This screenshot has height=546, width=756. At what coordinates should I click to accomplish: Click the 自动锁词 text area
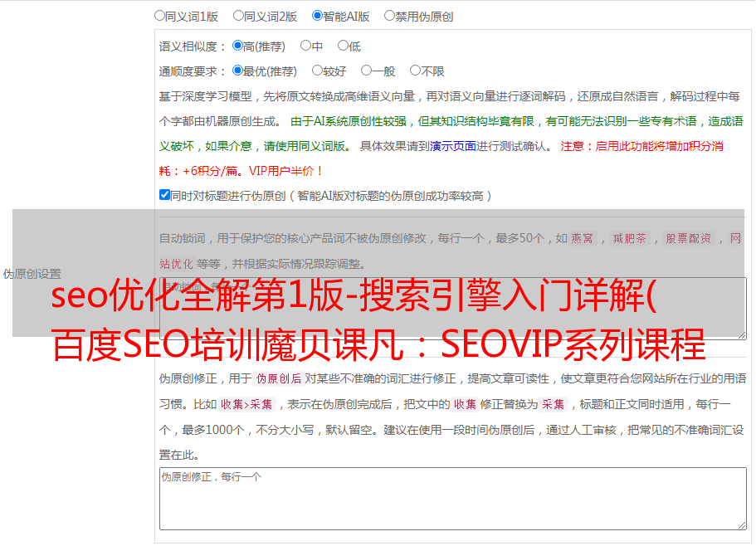pos(453,309)
